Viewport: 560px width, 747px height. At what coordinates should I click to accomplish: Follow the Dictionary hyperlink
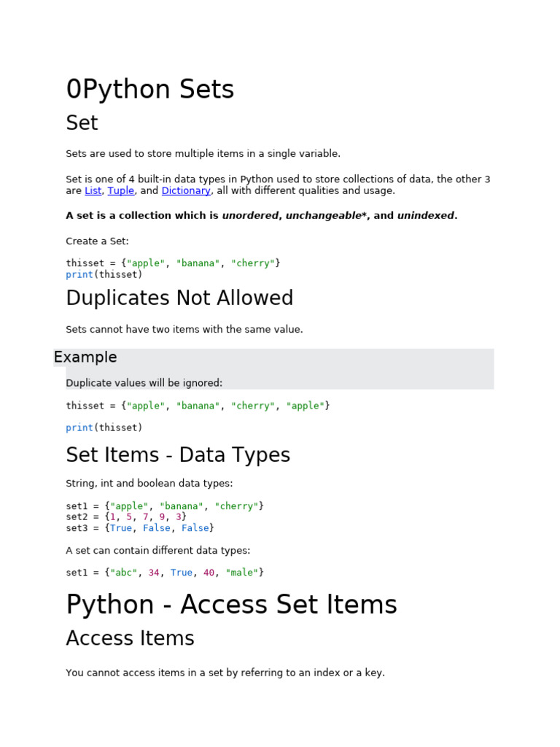(x=186, y=190)
